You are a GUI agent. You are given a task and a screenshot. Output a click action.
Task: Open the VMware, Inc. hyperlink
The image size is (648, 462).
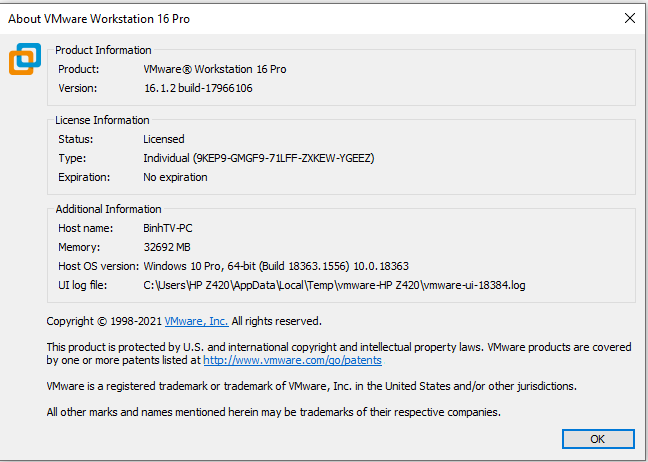point(196,321)
